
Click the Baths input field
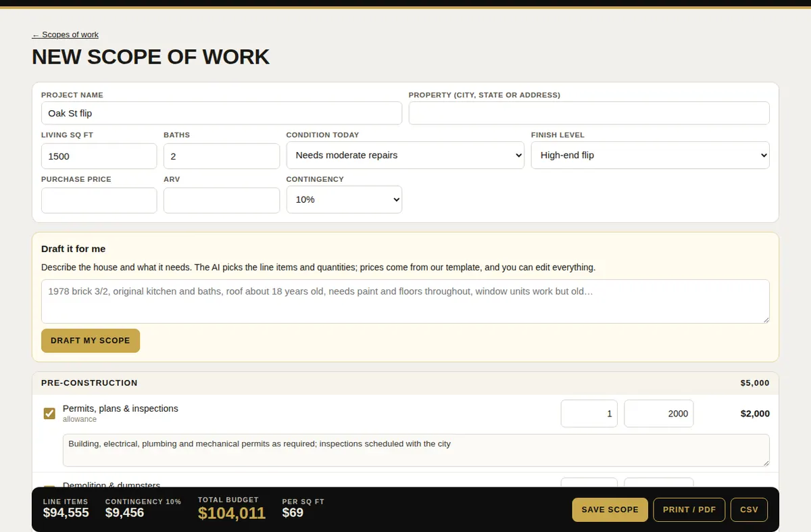coord(221,156)
